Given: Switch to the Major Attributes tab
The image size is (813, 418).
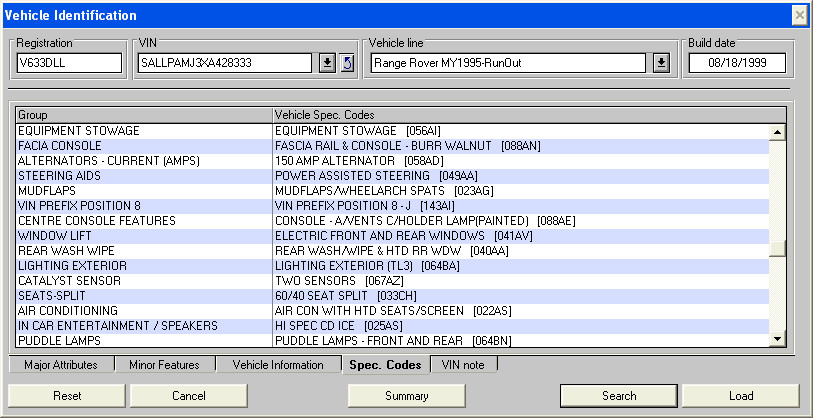Looking at the screenshot, I should [61, 365].
